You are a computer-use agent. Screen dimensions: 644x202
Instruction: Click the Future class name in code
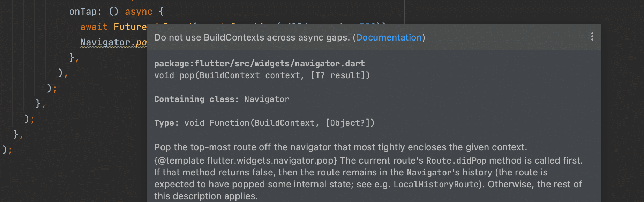tap(130, 27)
